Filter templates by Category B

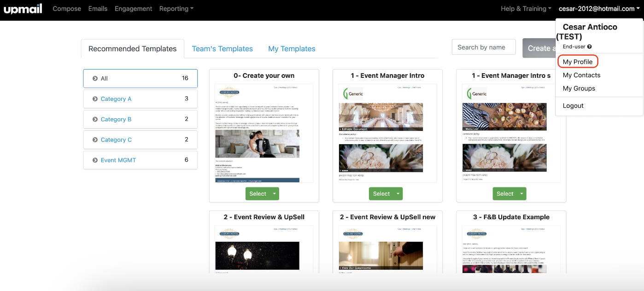[x=116, y=119]
